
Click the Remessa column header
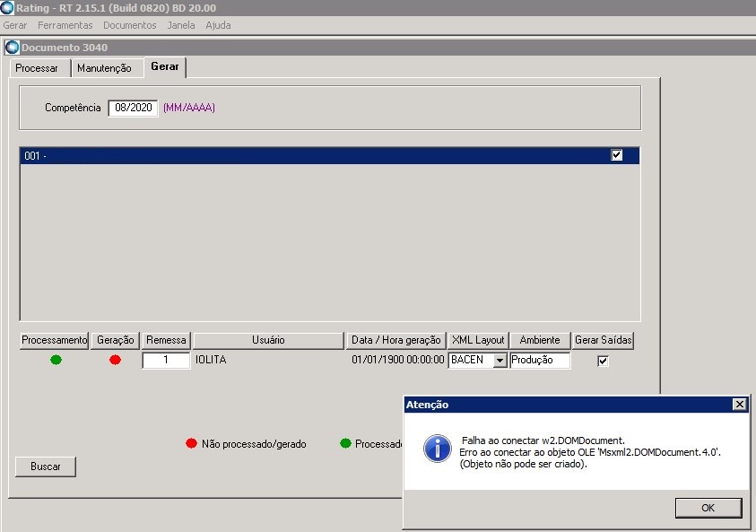(166, 340)
